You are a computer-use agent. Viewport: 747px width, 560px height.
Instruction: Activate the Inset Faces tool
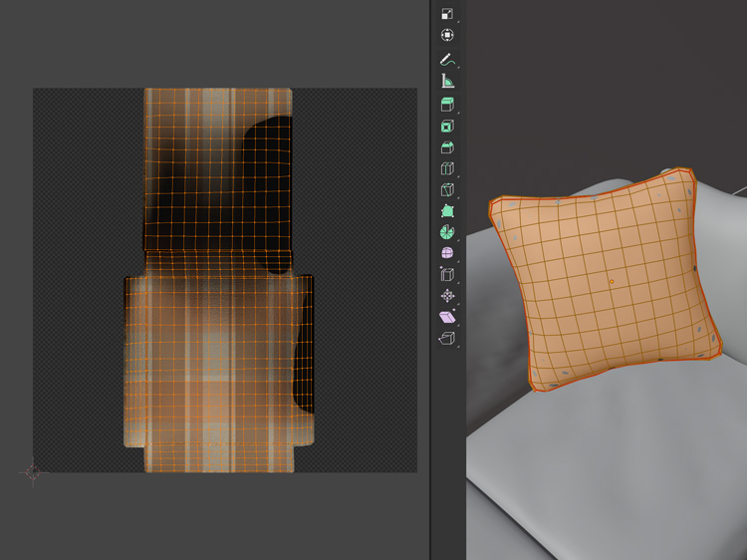(x=447, y=127)
